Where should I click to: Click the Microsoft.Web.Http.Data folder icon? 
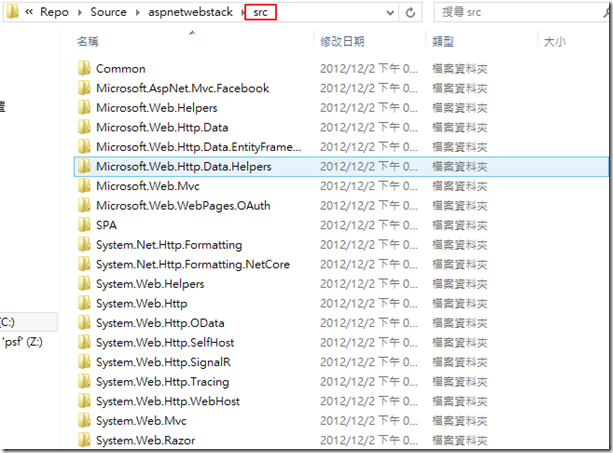click(x=84, y=127)
